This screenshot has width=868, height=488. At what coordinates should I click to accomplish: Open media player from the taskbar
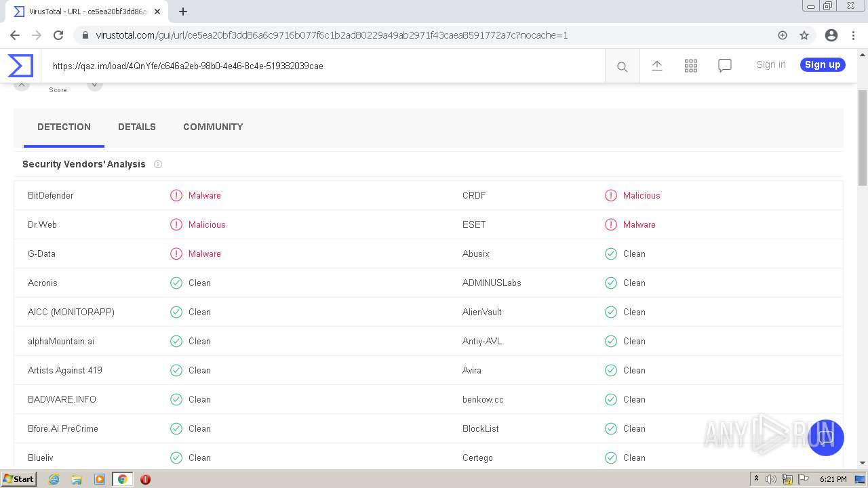tap(100, 479)
